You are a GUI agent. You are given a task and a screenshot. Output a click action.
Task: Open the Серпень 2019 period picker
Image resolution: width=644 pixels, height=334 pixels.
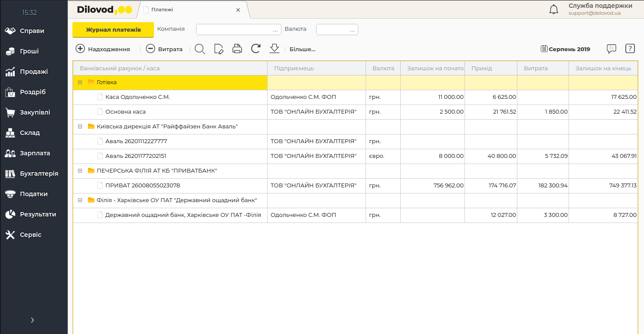pos(566,49)
